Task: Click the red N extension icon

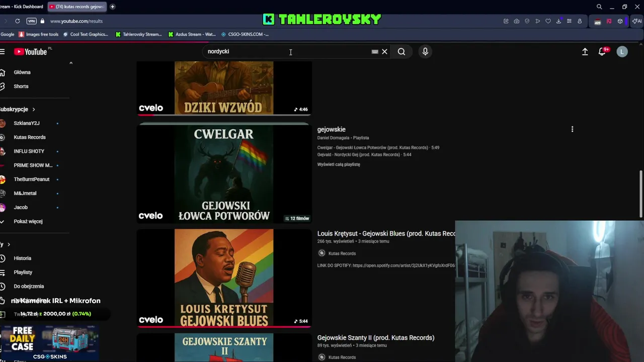Action: coord(609,21)
